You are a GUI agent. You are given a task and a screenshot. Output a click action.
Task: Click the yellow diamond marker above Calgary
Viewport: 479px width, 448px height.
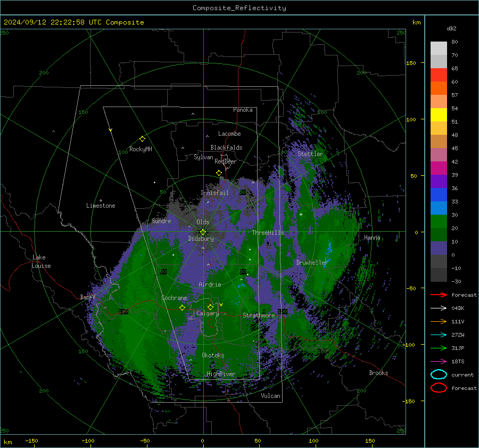[x=210, y=307]
